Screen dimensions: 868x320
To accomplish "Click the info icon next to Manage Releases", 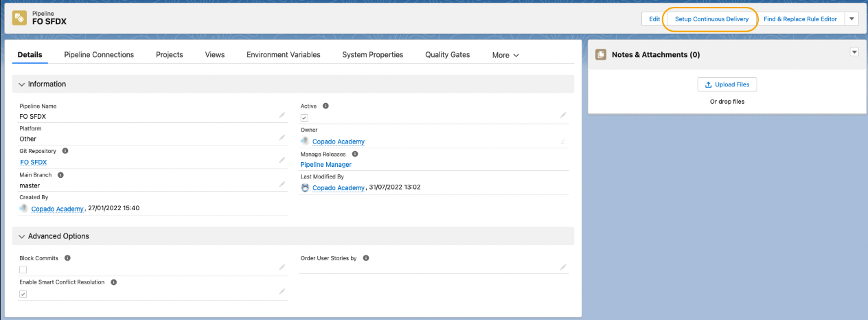I will point(355,154).
